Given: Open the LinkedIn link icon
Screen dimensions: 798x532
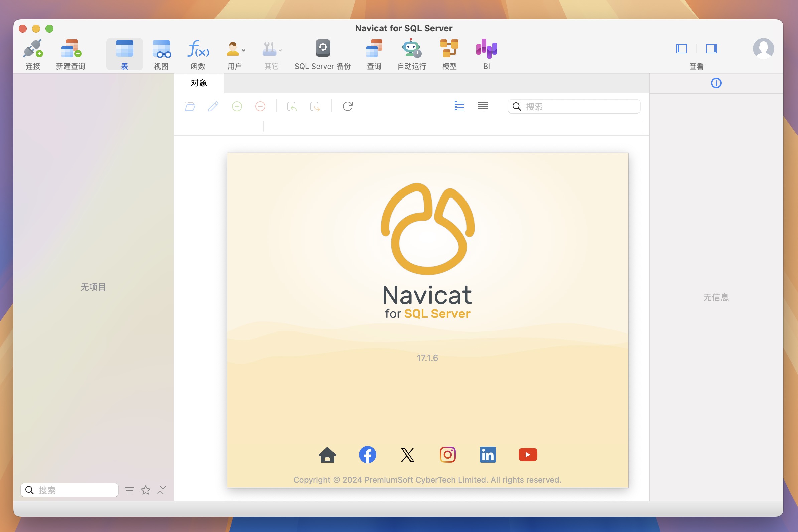Looking at the screenshot, I should pyautogui.click(x=488, y=455).
